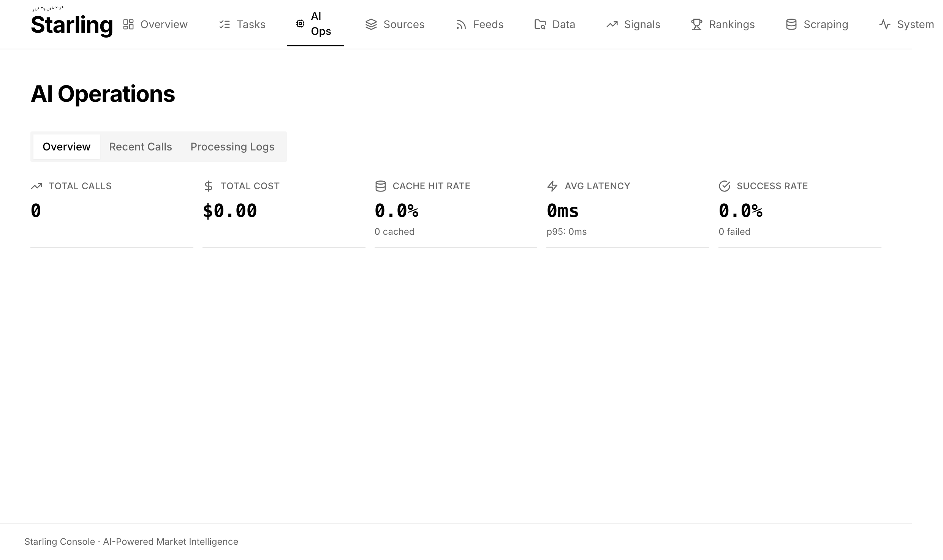This screenshot has height=560, width=943.
Task: Click the Avg Latency lightning icon
Action: (x=552, y=186)
